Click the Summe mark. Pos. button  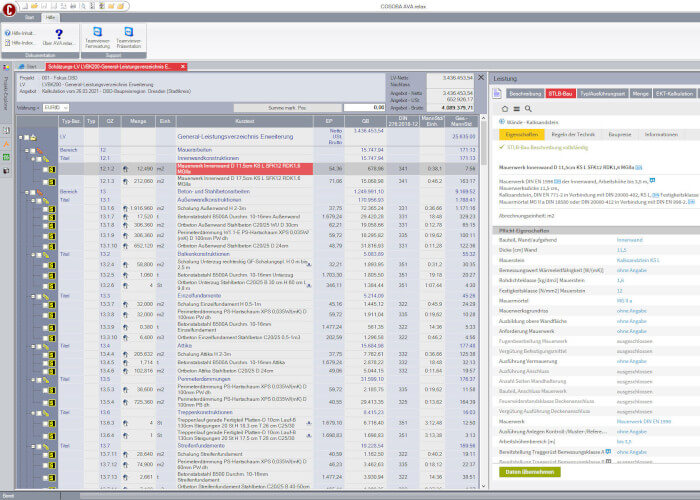(x=287, y=108)
